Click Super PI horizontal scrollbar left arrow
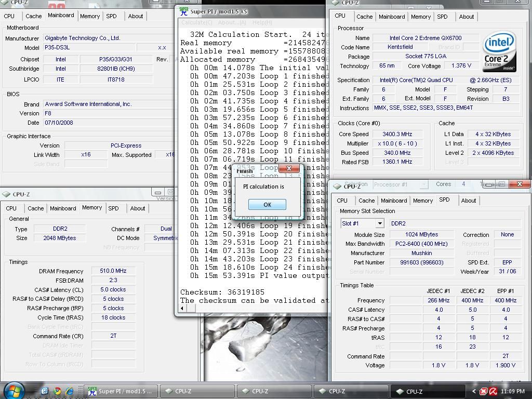 182,309
